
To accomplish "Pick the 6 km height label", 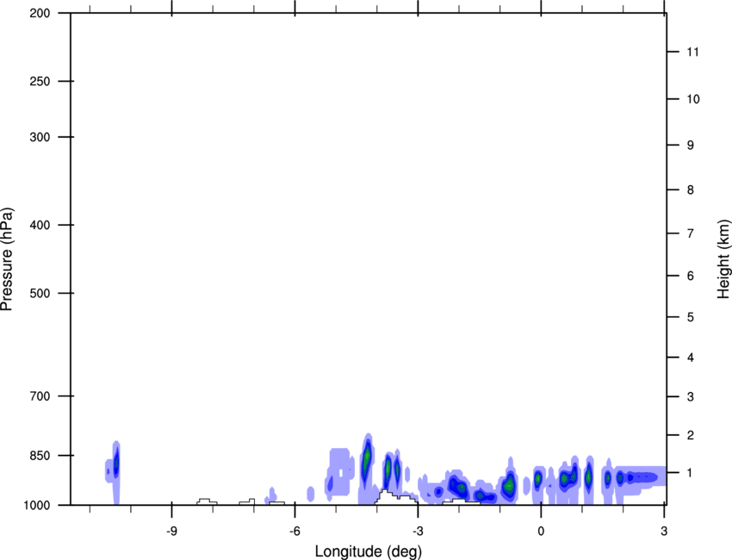I will 691,276.
